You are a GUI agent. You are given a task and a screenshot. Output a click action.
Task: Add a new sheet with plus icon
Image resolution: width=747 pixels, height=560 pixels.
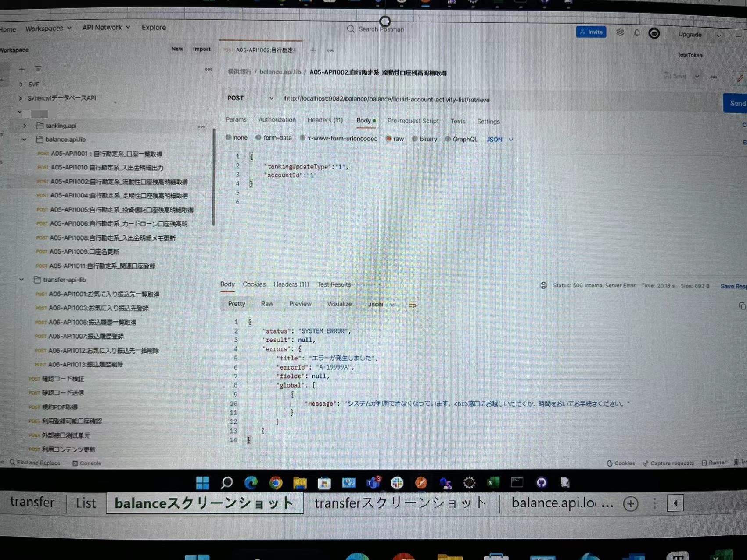(x=631, y=504)
